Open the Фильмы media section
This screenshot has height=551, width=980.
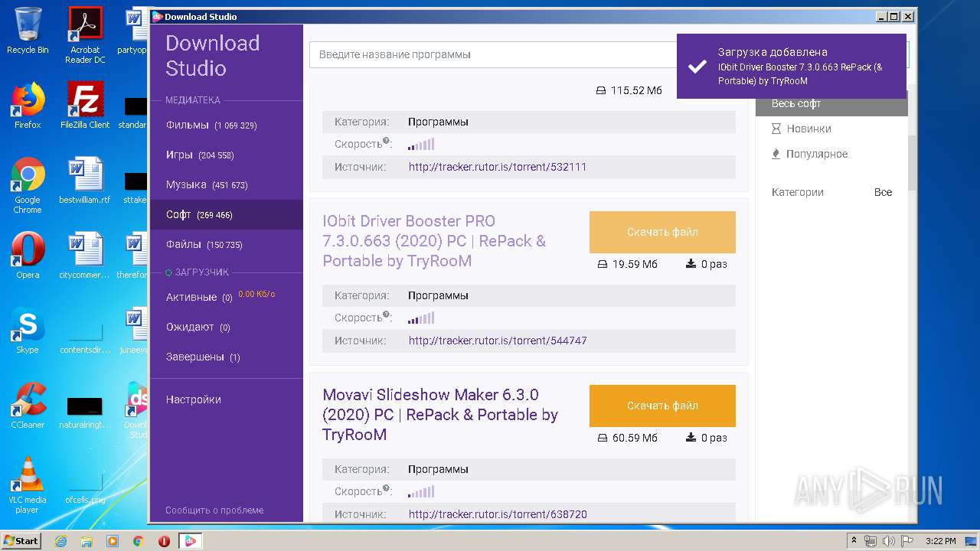coord(211,125)
